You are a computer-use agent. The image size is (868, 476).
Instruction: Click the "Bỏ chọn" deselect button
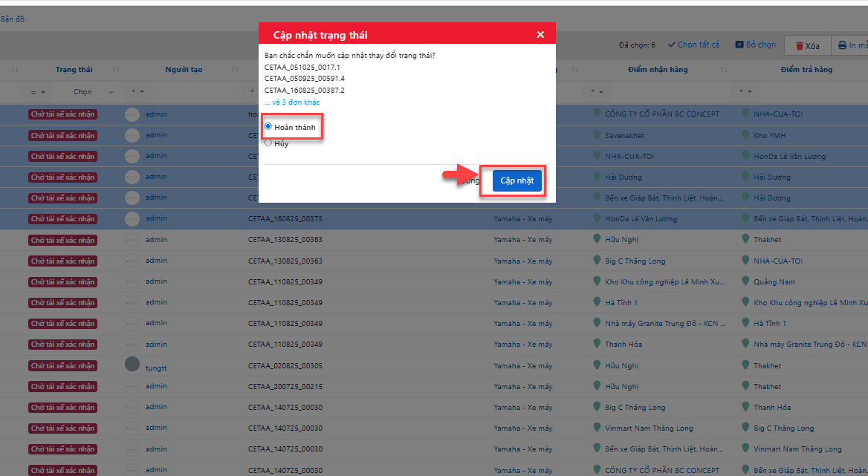point(756,45)
